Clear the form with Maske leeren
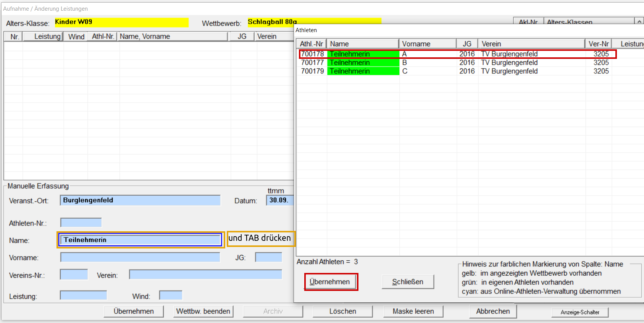644x323 pixels. point(413,311)
